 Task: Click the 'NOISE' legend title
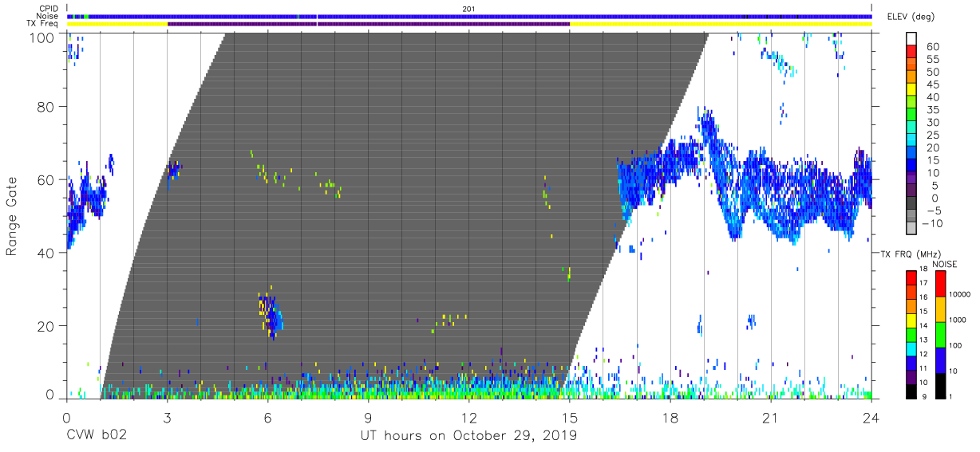click(x=944, y=264)
